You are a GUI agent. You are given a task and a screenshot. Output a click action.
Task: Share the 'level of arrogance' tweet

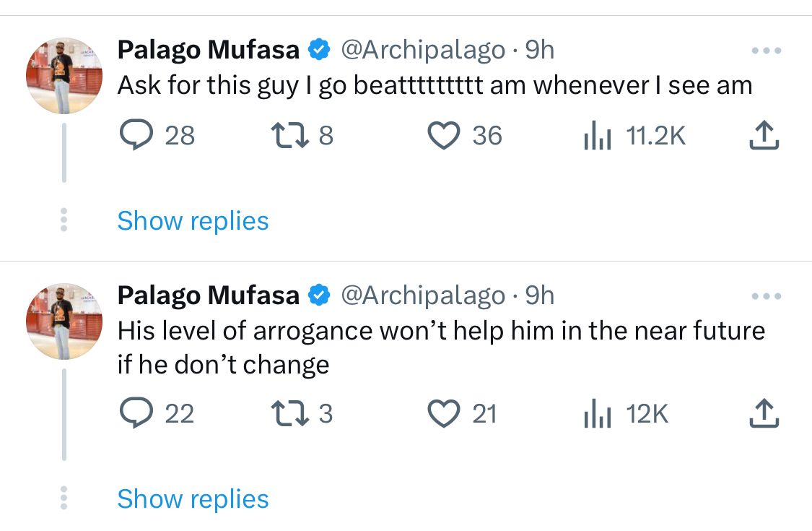click(764, 413)
